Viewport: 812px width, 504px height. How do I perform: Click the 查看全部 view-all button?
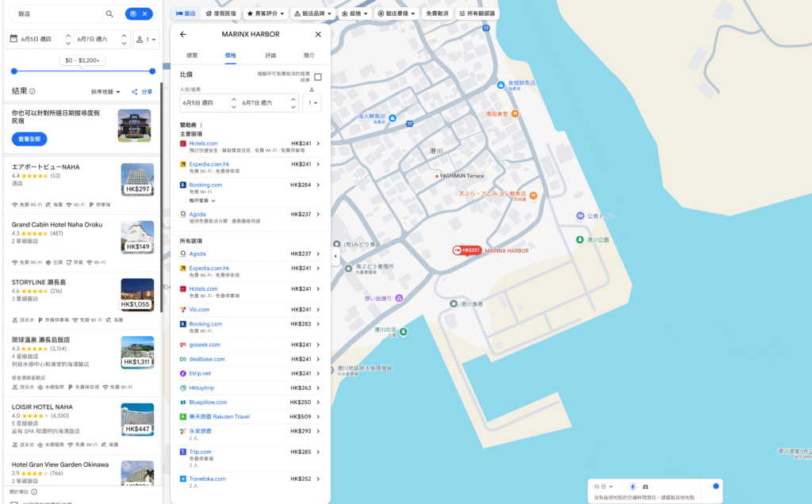(x=29, y=139)
